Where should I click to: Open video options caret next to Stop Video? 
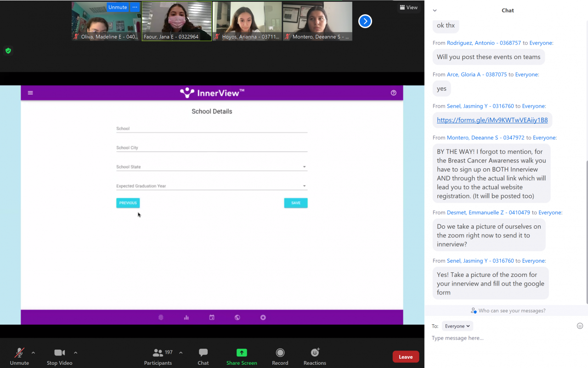(75, 353)
